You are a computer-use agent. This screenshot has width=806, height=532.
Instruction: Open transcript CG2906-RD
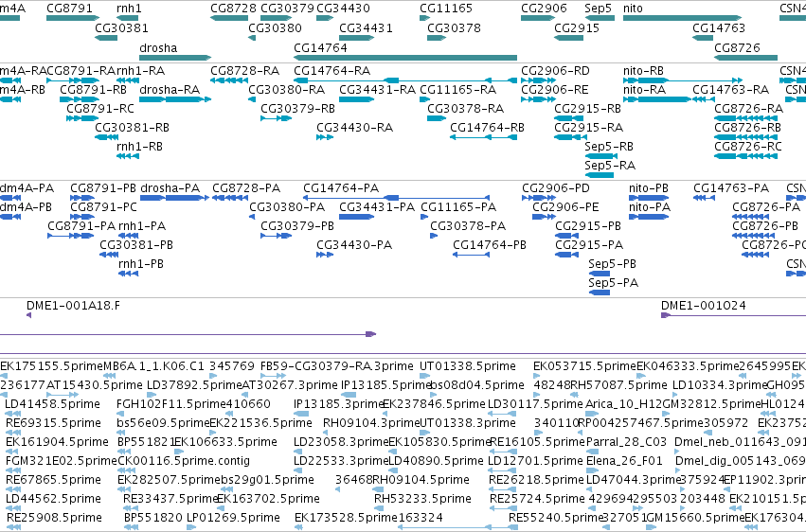[x=556, y=70]
